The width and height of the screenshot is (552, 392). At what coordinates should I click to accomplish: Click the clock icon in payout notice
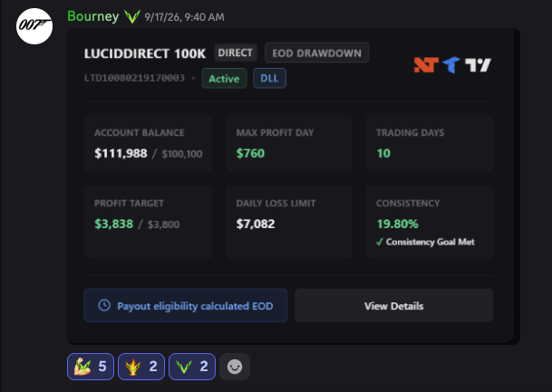tap(104, 305)
